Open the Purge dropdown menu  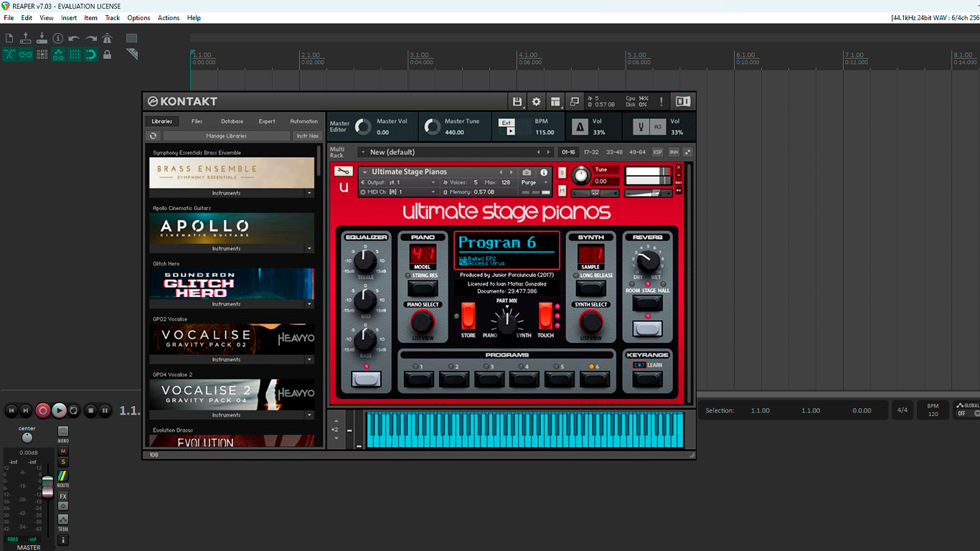click(534, 182)
